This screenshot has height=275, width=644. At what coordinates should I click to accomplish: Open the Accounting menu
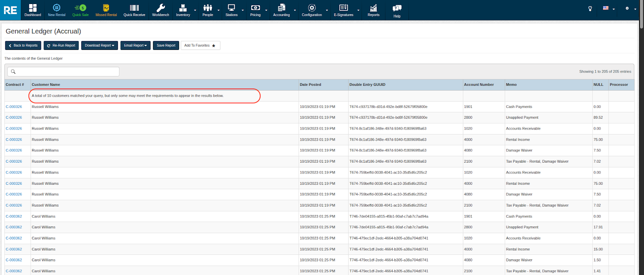pos(281,10)
